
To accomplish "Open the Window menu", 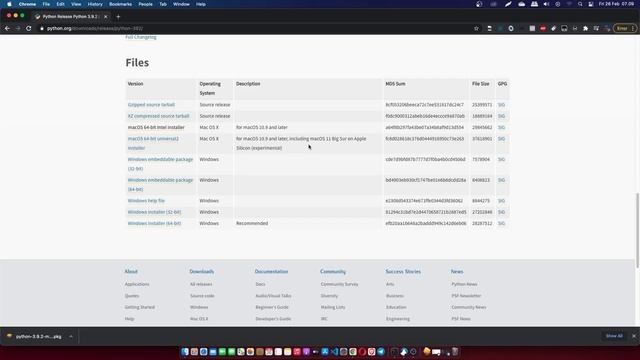I will pyautogui.click(x=181, y=4).
